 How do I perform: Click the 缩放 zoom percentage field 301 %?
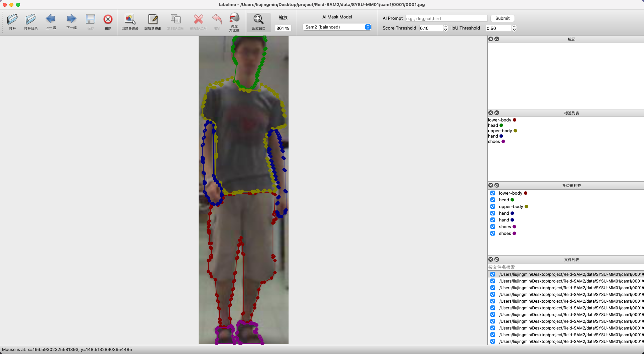(283, 28)
